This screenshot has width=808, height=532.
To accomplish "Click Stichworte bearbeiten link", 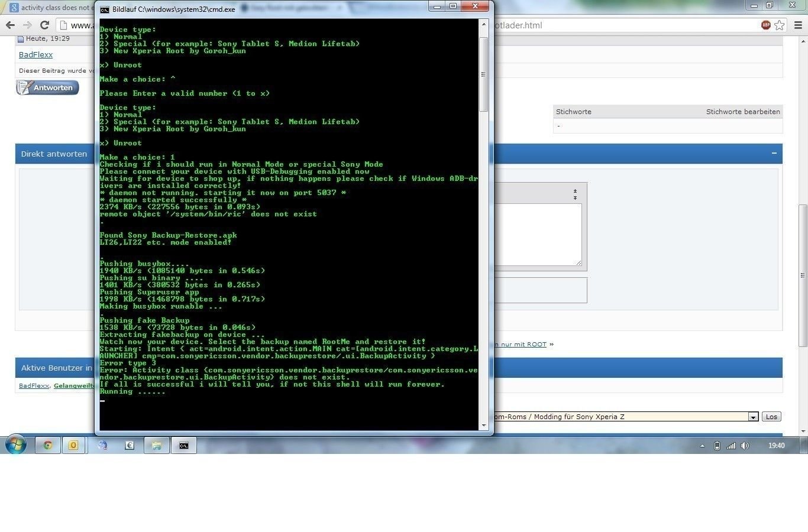I will (x=743, y=111).
